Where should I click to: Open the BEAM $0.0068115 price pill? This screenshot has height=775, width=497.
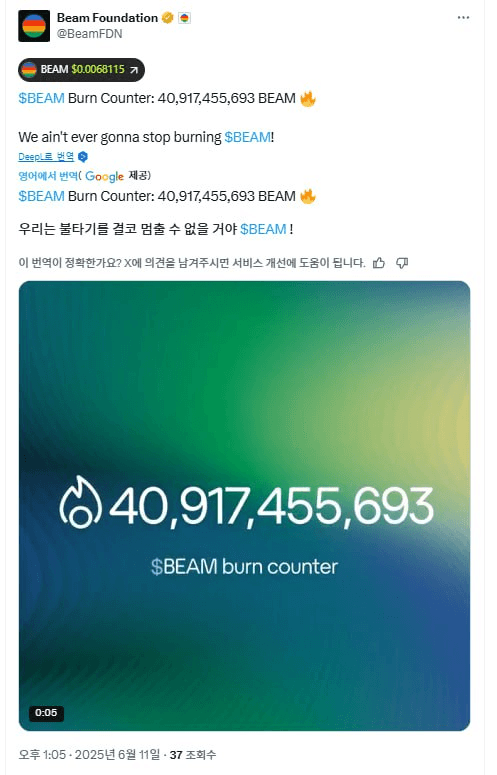point(81,70)
